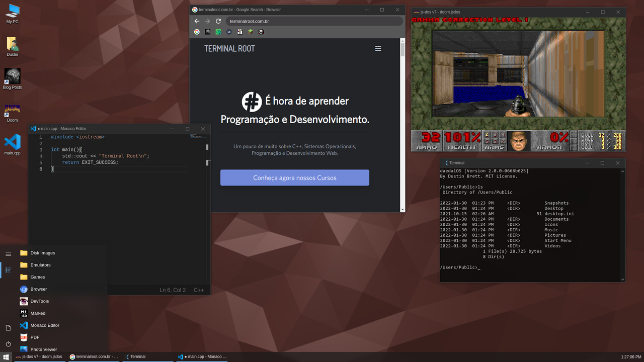Click the Terminal scrollbar up arrow

click(x=622, y=171)
